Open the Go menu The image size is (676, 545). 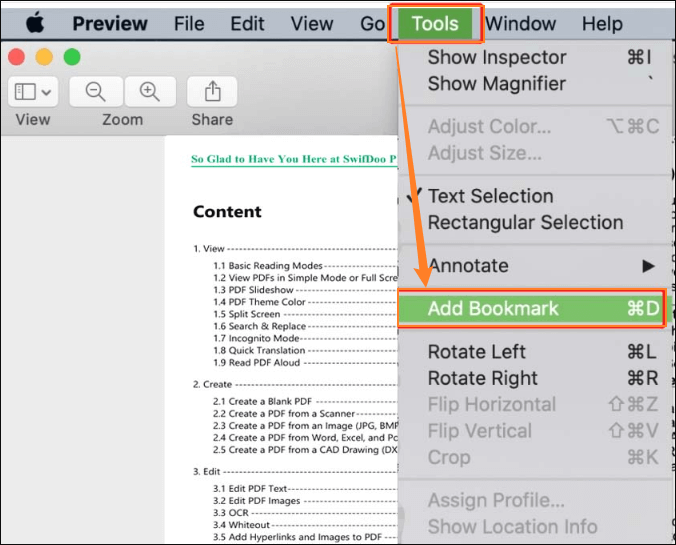[372, 23]
